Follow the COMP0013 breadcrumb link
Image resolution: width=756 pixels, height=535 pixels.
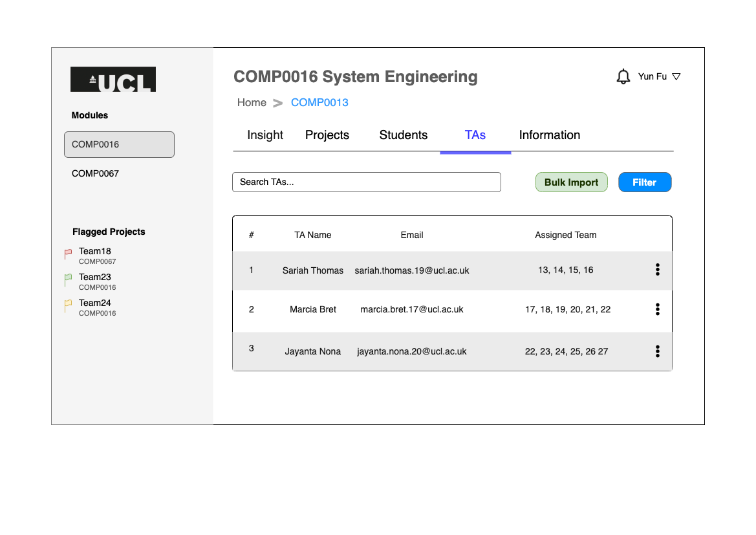[319, 103]
